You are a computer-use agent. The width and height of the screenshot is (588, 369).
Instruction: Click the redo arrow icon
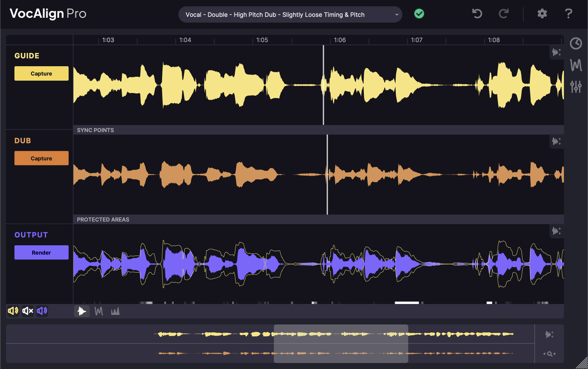point(503,14)
